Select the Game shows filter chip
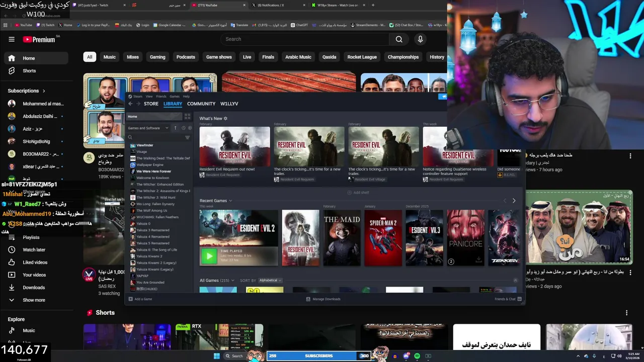The height and width of the screenshot is (362, 644). 219,57
